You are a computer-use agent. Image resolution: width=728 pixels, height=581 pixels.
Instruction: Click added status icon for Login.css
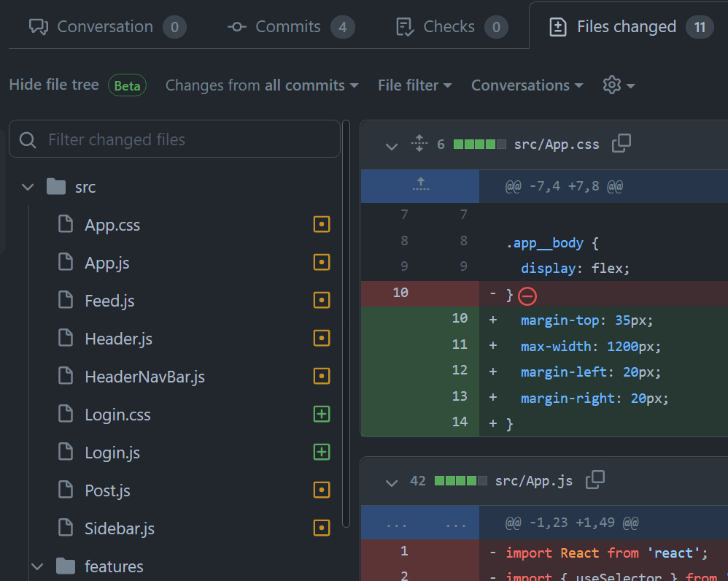coord(322,414)
